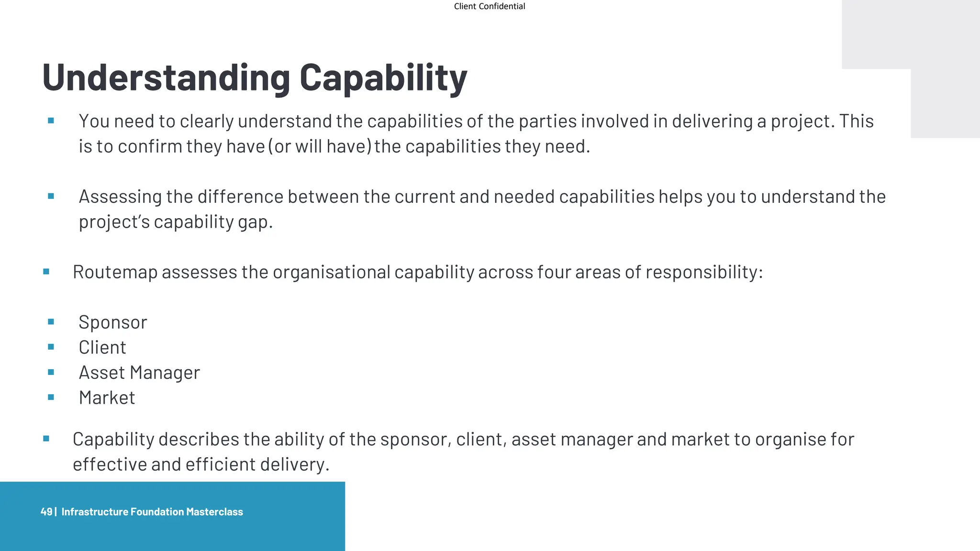
Task: Click the blue bullet marker beside Asset Manager
Action: coord(51,372)
